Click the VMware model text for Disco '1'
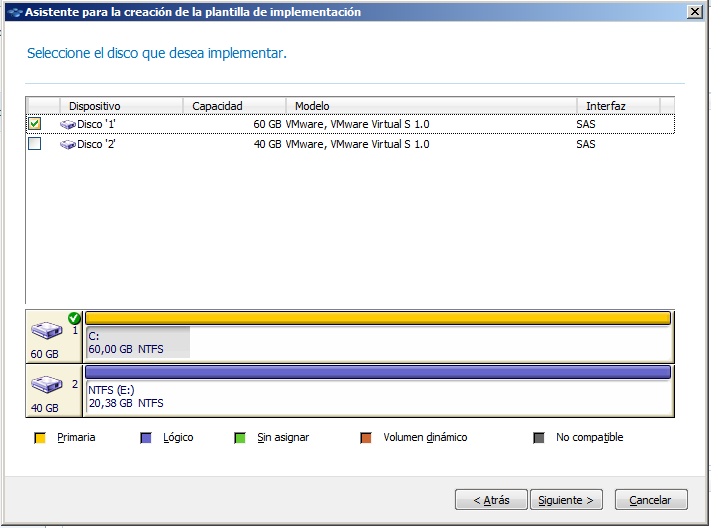 (357, 124)
